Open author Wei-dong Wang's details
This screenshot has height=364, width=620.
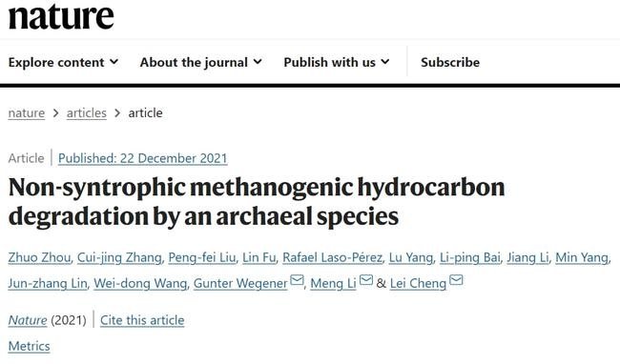[140, 283]
